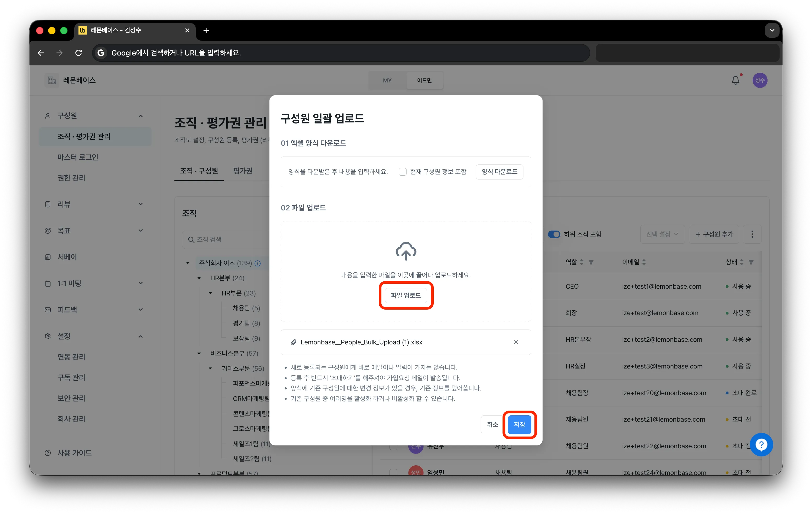Sort by the 이메일 column arrows

point(644,262)
